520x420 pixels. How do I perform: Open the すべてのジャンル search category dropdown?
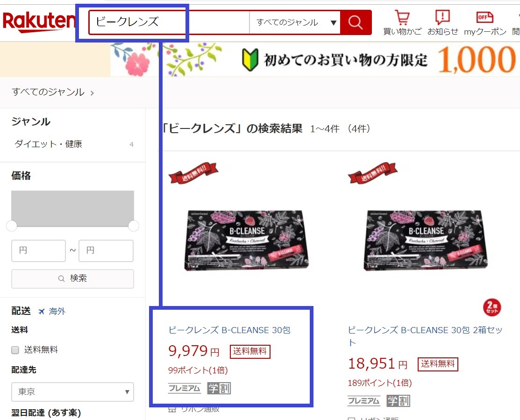(295, 22)
